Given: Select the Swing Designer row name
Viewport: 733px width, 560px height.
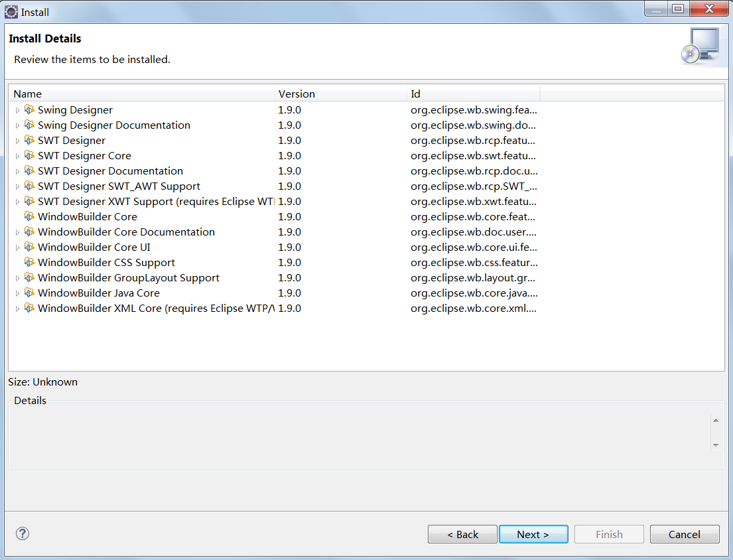Looking at the screenshot, I should click(75, 110).
